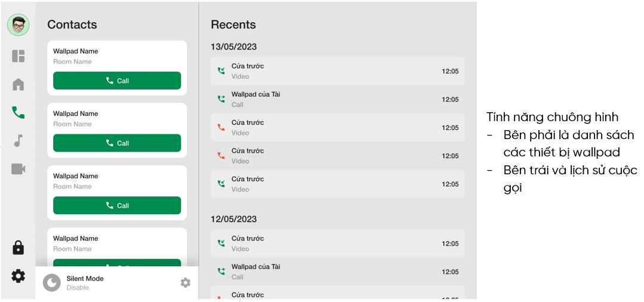Open the user profile avatar
Viewport: 644px width, 302px height.
click(x=18, y=24)
